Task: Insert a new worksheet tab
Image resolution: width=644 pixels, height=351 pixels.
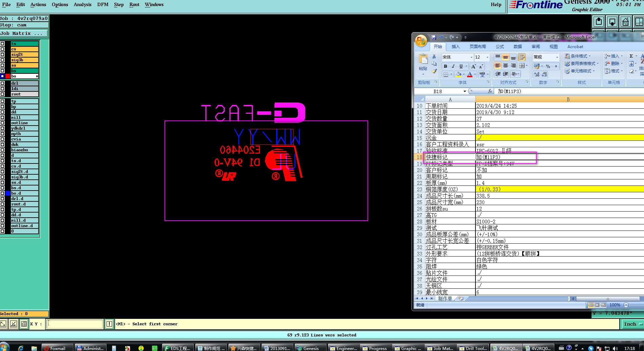Action: [x=461, y=299]
